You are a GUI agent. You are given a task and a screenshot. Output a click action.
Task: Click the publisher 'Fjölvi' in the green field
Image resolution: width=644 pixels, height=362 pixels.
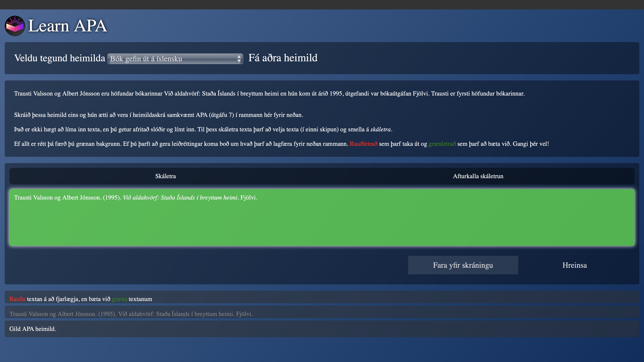click(x=248, y=198)
